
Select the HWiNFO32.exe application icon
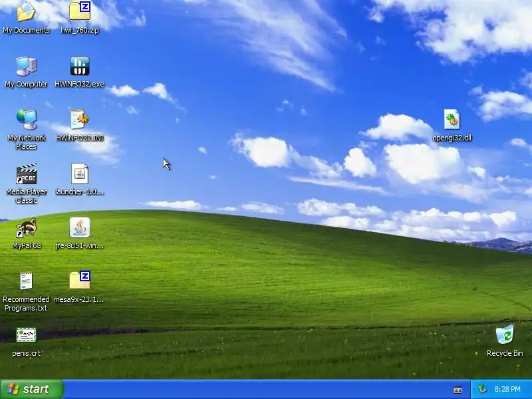80,66
